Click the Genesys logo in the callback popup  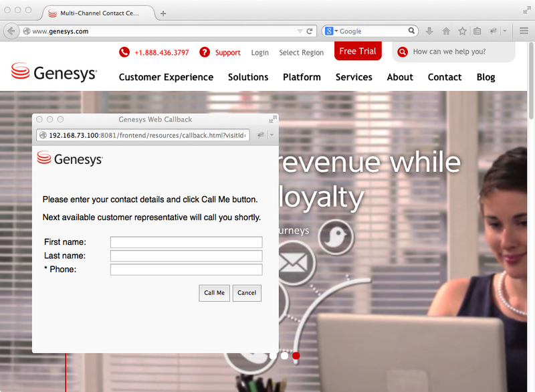(x=70, y=159)
